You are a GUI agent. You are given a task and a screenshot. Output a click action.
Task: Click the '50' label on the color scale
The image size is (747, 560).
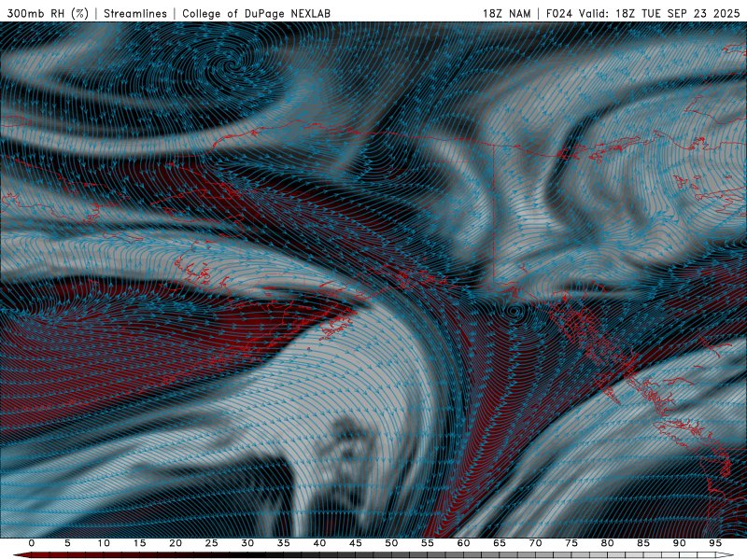tap(391, 543)
